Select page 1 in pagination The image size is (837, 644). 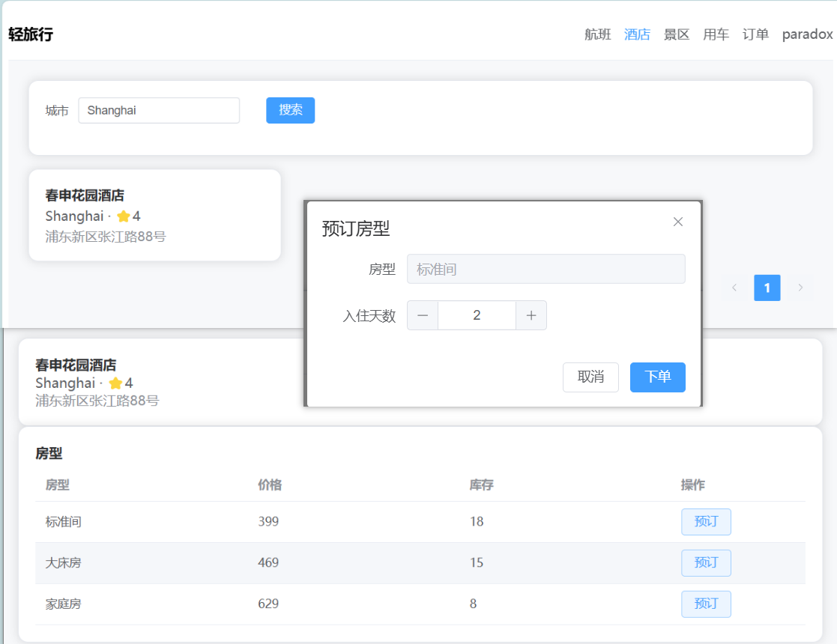767,288
